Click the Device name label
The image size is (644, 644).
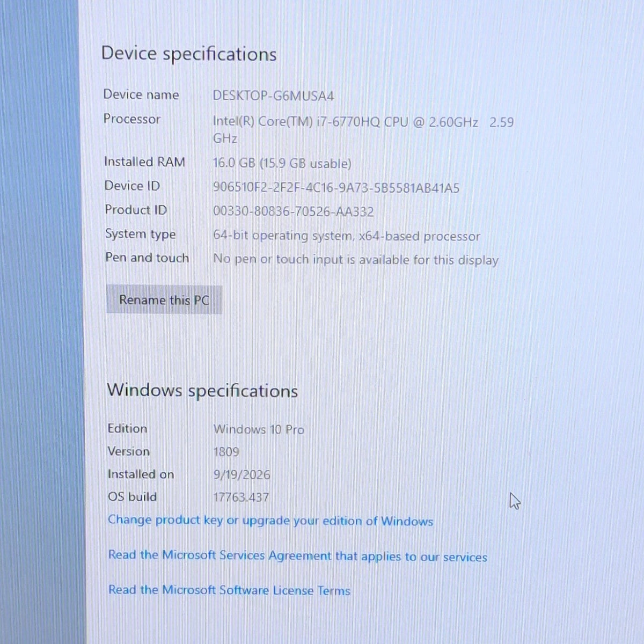pyautogui.click(x=141, y=94)
